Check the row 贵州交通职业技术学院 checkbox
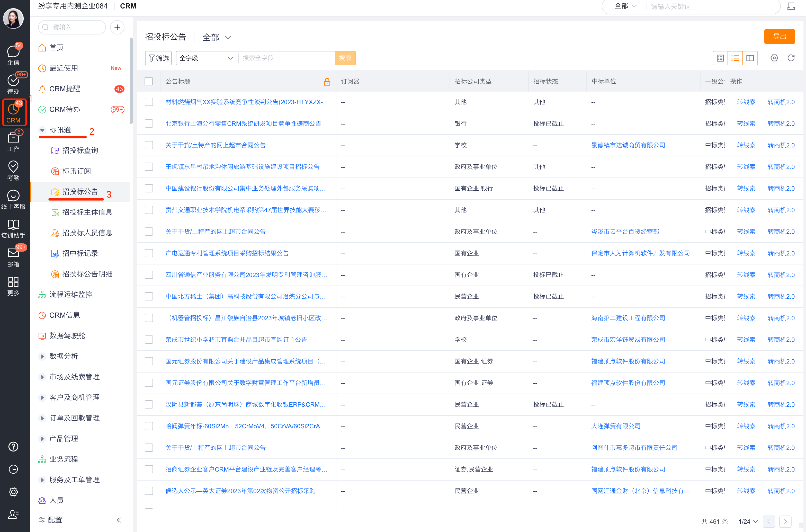Image resolution: width=806 pixels, height=532 pixels. (x=148, y=210)
